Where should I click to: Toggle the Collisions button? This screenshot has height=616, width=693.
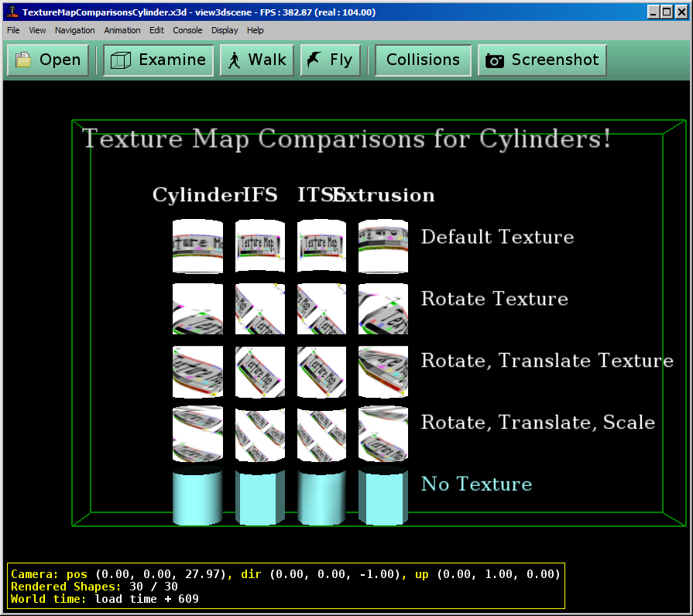(x=423, y=60)
